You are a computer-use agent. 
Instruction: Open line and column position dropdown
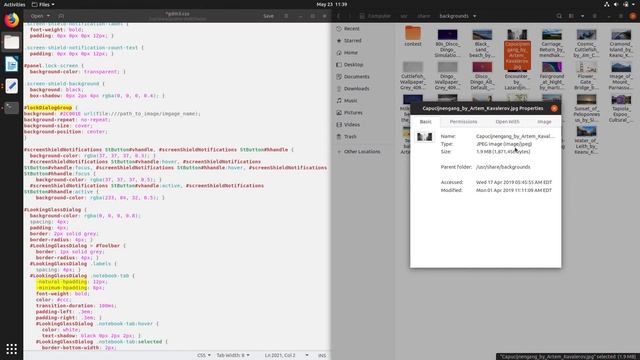286,356
